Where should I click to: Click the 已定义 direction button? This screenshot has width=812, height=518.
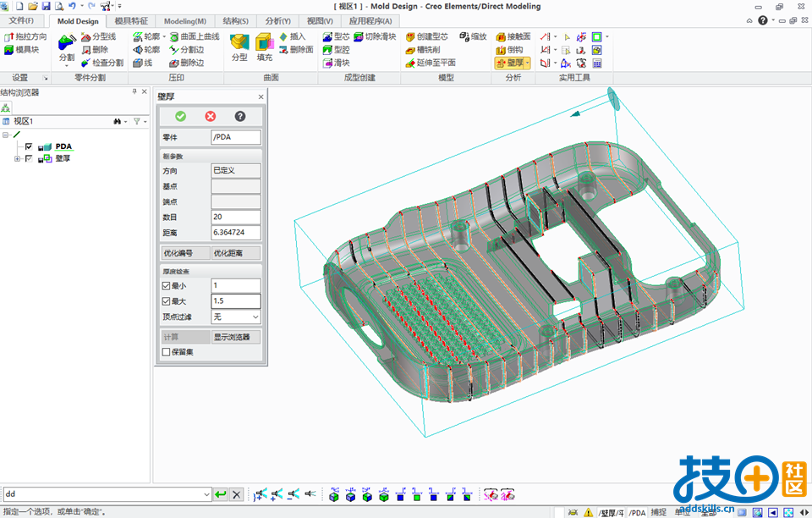(236, 170)
